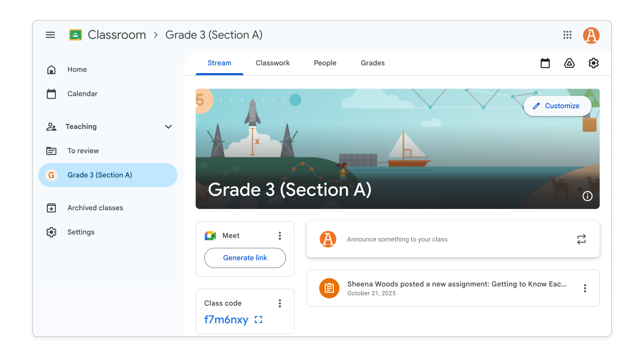Open Meet card options menu

pyautogui.click(x=280, y=236)
